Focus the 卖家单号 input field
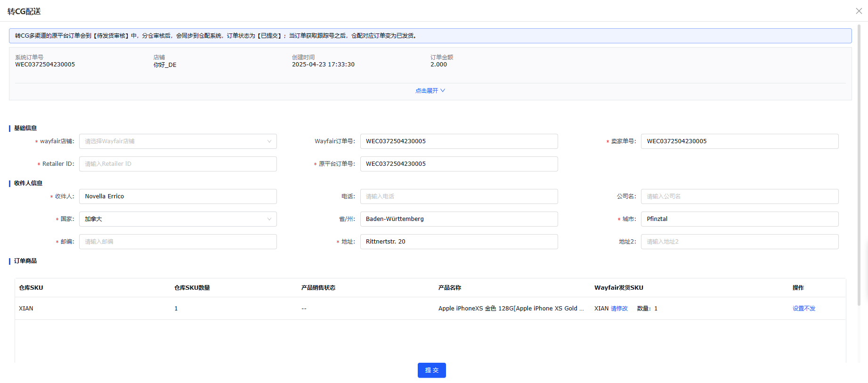 739,141
